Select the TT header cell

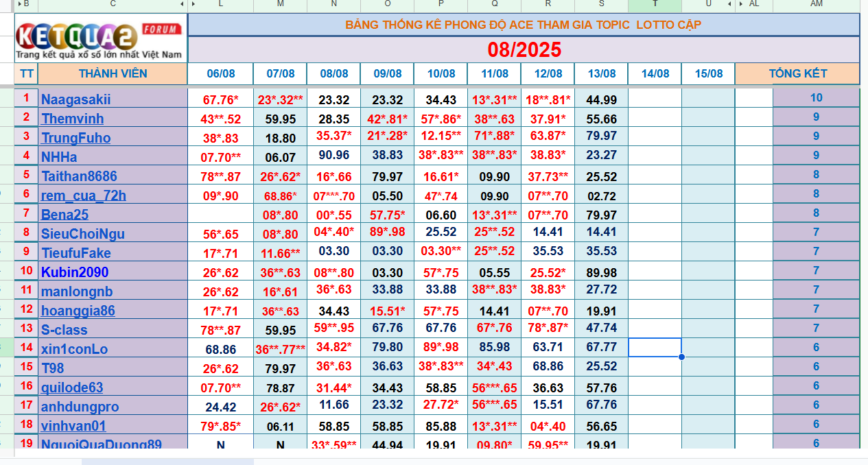click(x=26, y=73)
